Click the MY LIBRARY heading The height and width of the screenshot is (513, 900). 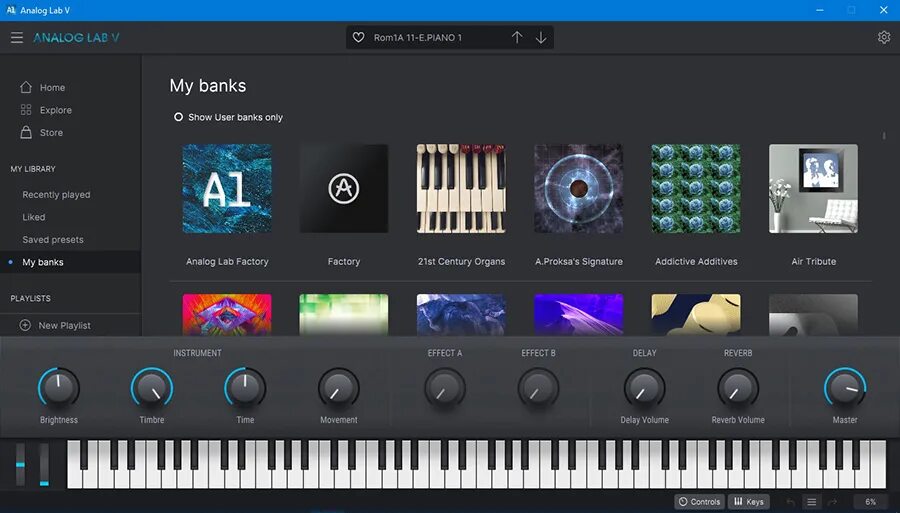(33, 169)
